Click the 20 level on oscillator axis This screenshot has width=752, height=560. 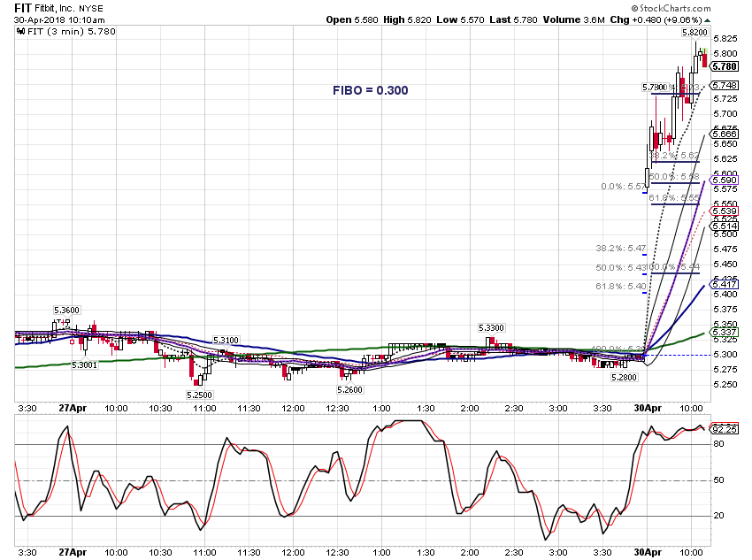point(719,516)
